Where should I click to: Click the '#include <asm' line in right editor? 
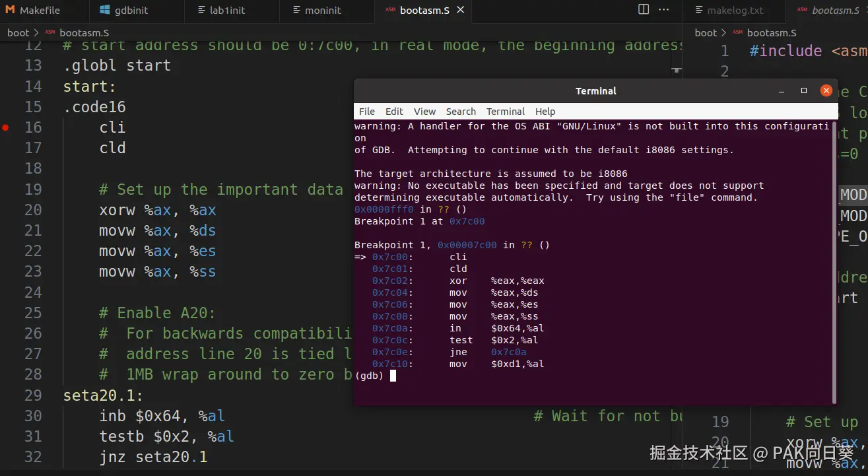(808, 51)
